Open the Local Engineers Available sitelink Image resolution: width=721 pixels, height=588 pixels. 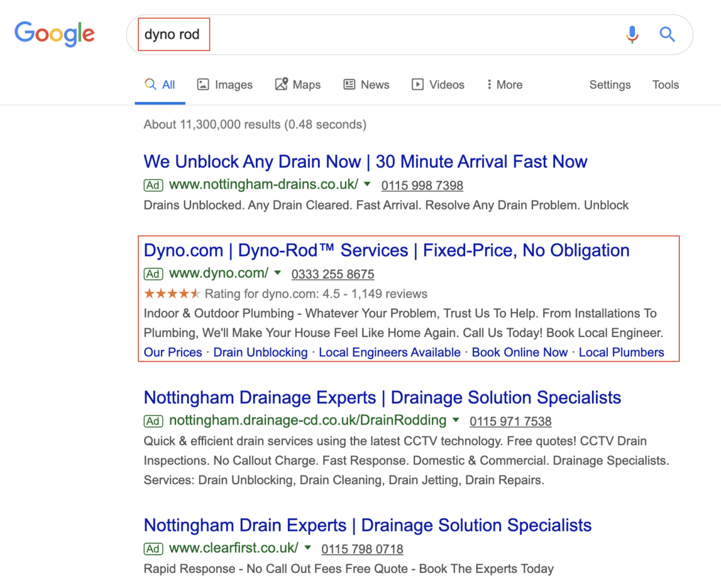(390, 353)
